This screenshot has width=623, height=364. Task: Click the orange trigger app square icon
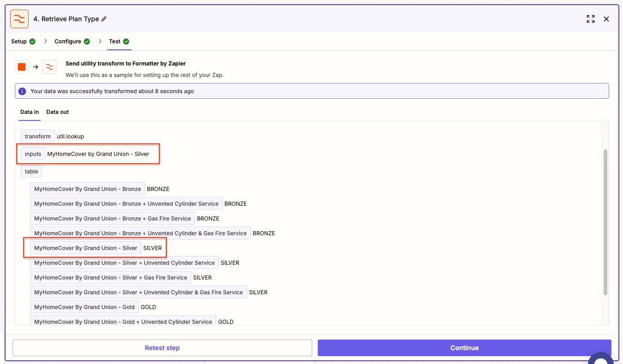coord(22,67)
